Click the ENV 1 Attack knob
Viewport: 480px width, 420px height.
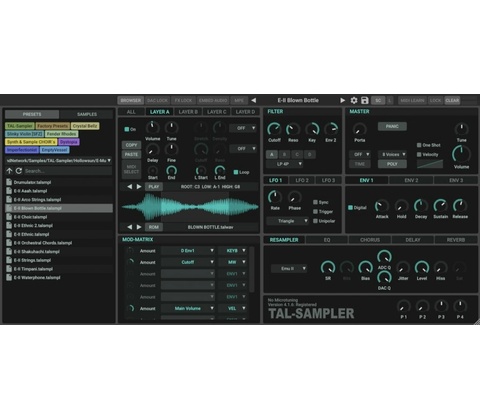(x=382, y=206)
